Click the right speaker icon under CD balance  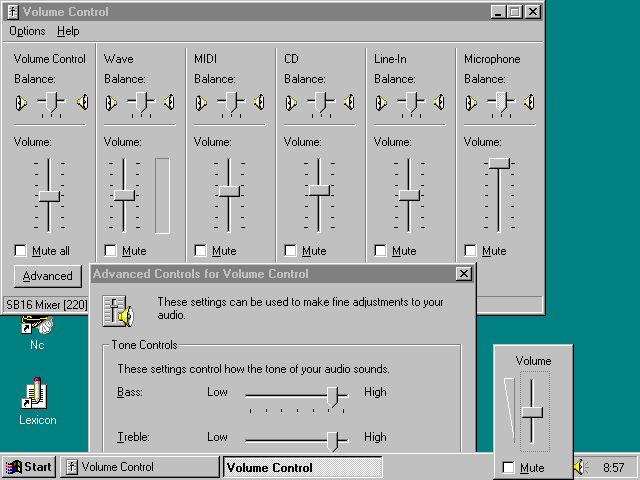tap(349, 102)
